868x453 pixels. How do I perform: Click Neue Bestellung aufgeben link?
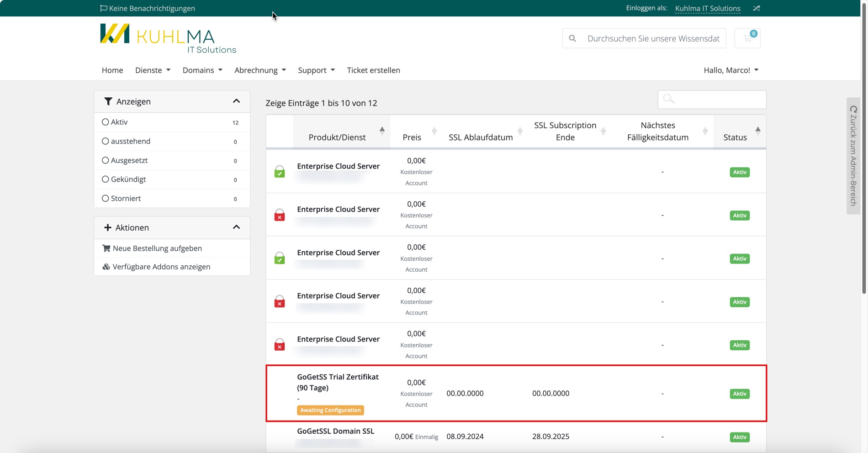point(157,248)
